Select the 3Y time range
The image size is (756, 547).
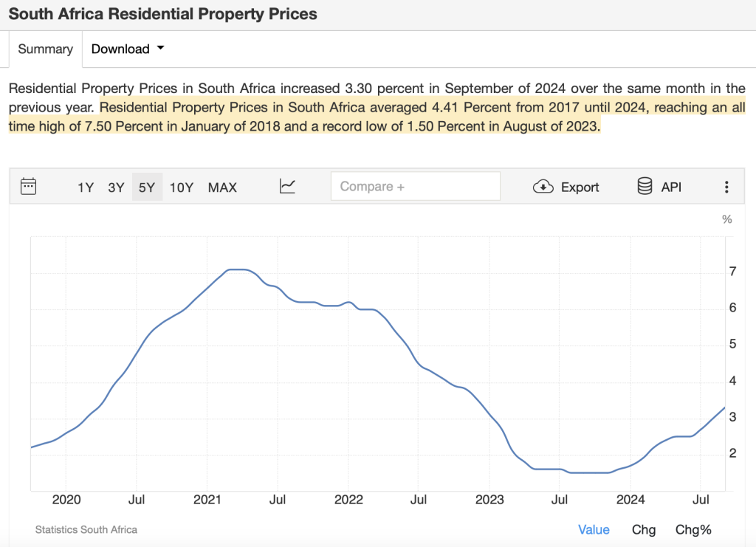116,188
